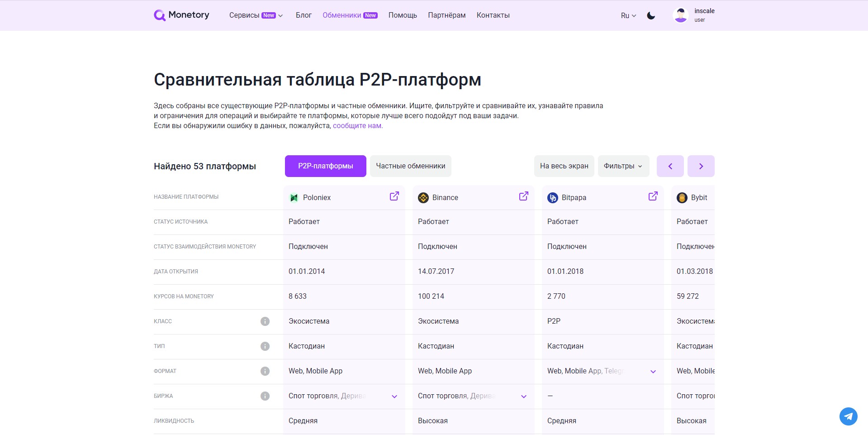The image size is (868, 435).
Task: Expand the Сервисы menu
Action: 256,15
